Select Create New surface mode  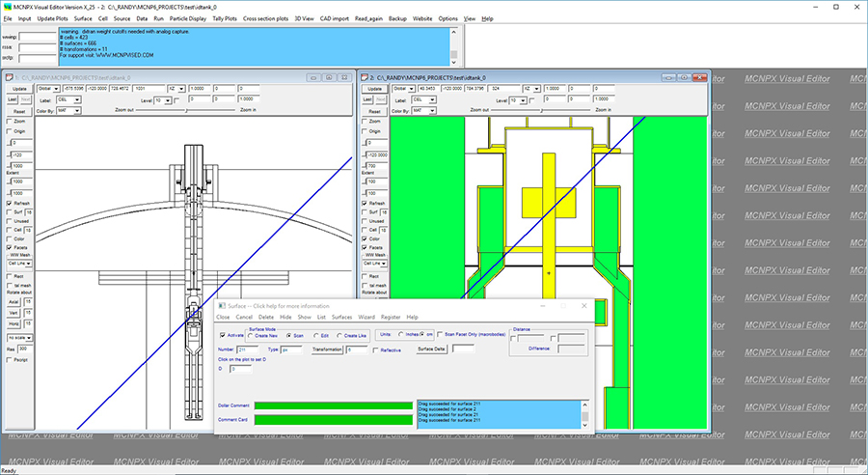(x=251, y=336)
